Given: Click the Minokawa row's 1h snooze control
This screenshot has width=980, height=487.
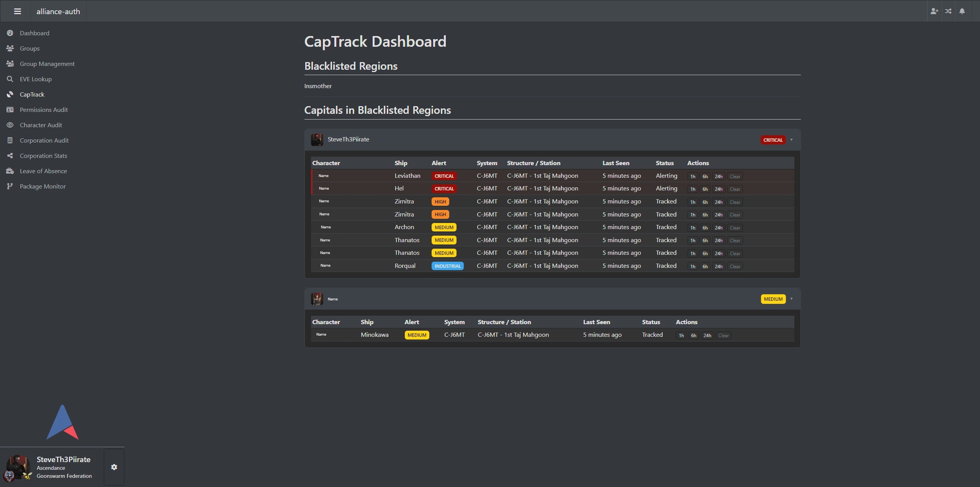Looking at the screenshot, I should tap(681, 335).
